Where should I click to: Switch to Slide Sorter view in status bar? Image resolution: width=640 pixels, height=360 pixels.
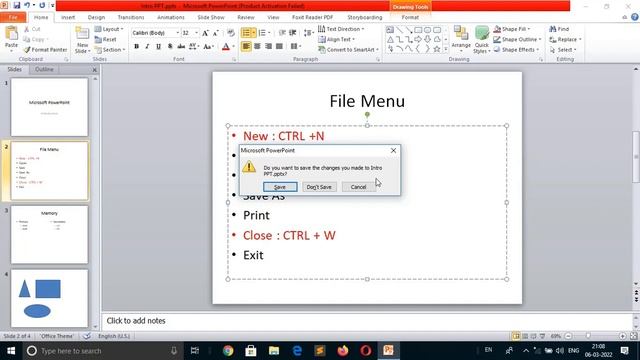coord(525,336)
